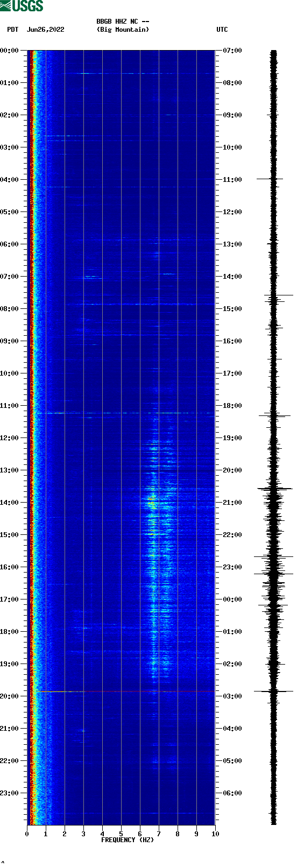The height and width of the screenshot is (868, 297).
Task: Click the USGS logo
Action: tap(22, 6)
